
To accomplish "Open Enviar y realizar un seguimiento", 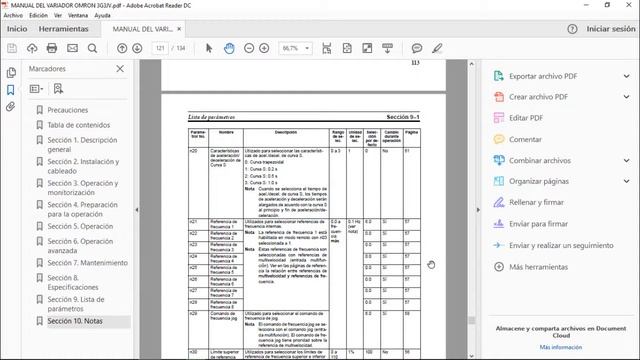I will (561, 245).
